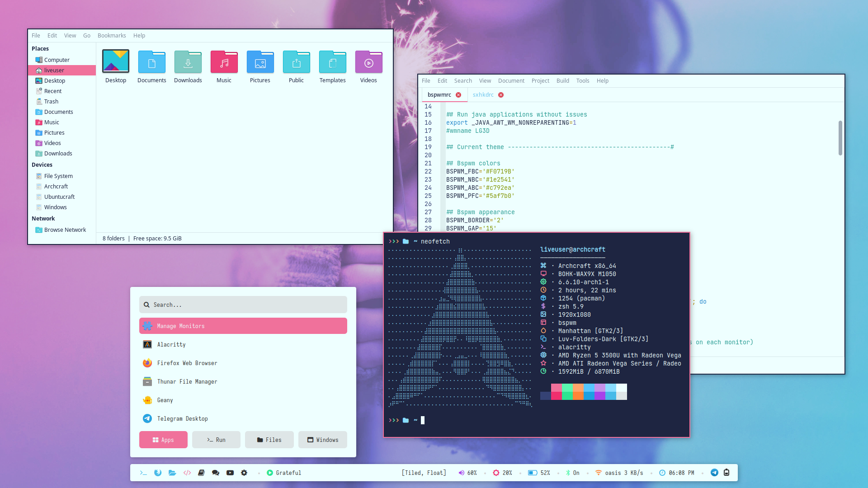Click the YouTube icon in the bar
The image size is (868, 488).
[230, 473]
